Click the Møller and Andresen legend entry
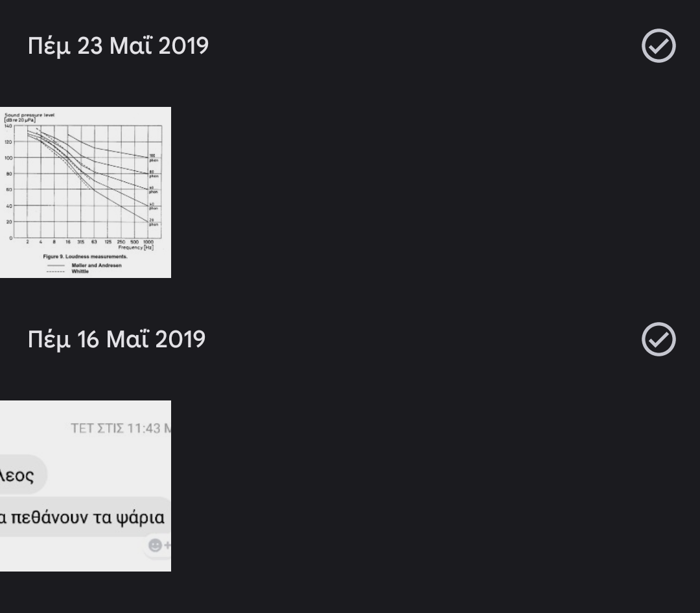 tap(97, 265)
